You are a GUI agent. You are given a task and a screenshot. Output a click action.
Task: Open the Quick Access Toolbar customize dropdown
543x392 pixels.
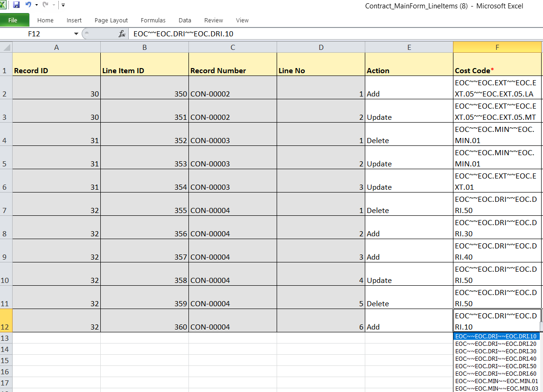[63, 5]
